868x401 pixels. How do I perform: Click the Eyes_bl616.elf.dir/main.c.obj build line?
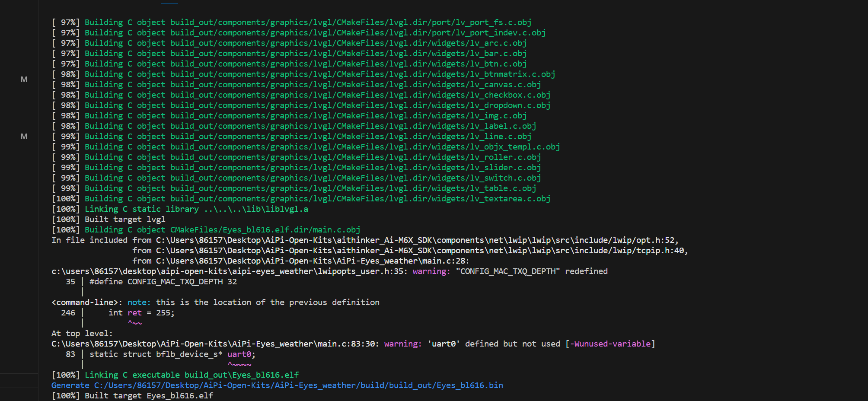point(206,229)
